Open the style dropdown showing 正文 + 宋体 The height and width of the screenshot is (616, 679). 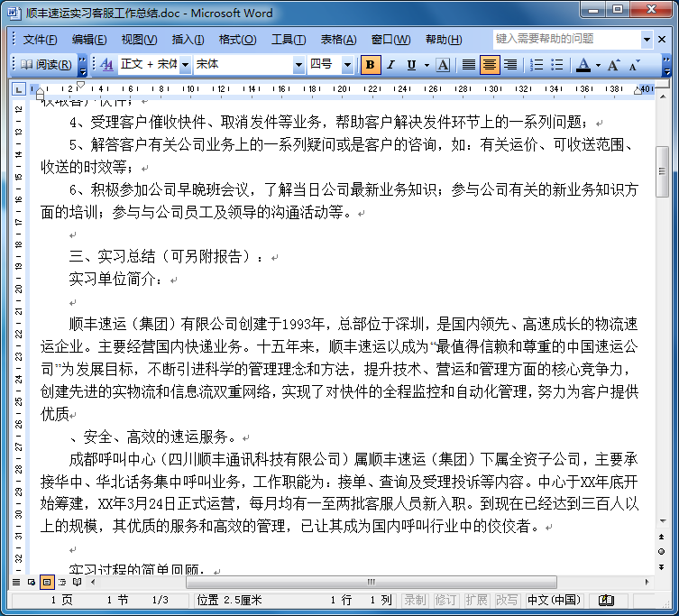pos(186,65)
